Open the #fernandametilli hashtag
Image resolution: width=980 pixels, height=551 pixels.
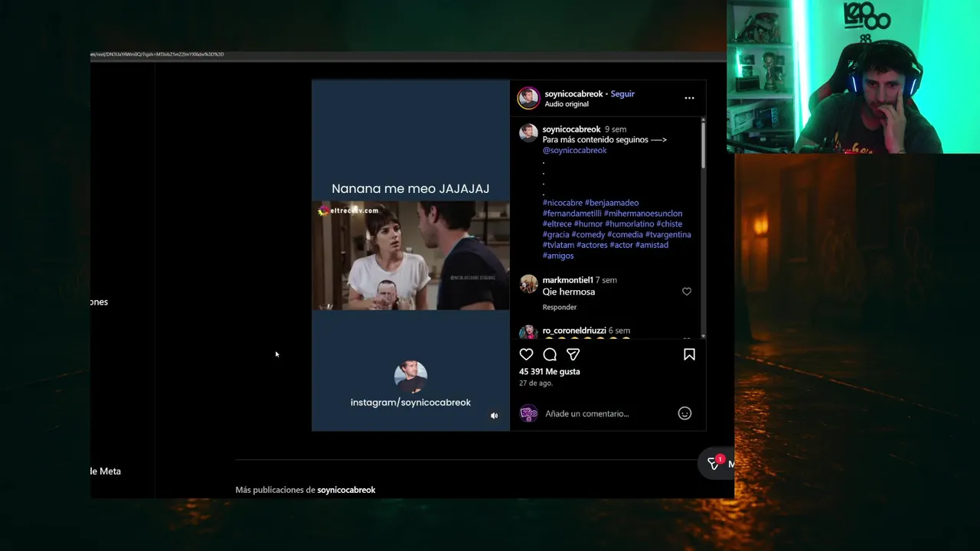pos(572,214)
